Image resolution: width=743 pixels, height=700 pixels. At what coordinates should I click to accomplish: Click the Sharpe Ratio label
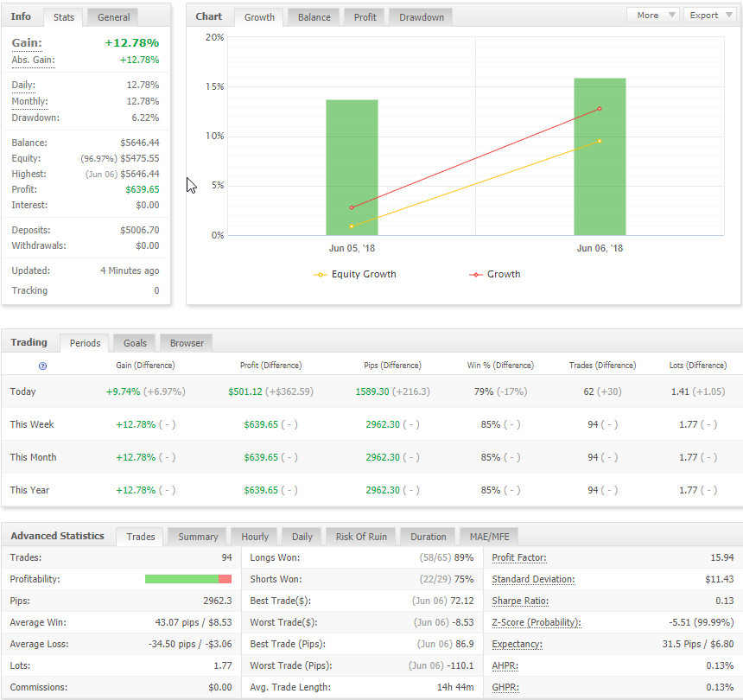[520, 601]
